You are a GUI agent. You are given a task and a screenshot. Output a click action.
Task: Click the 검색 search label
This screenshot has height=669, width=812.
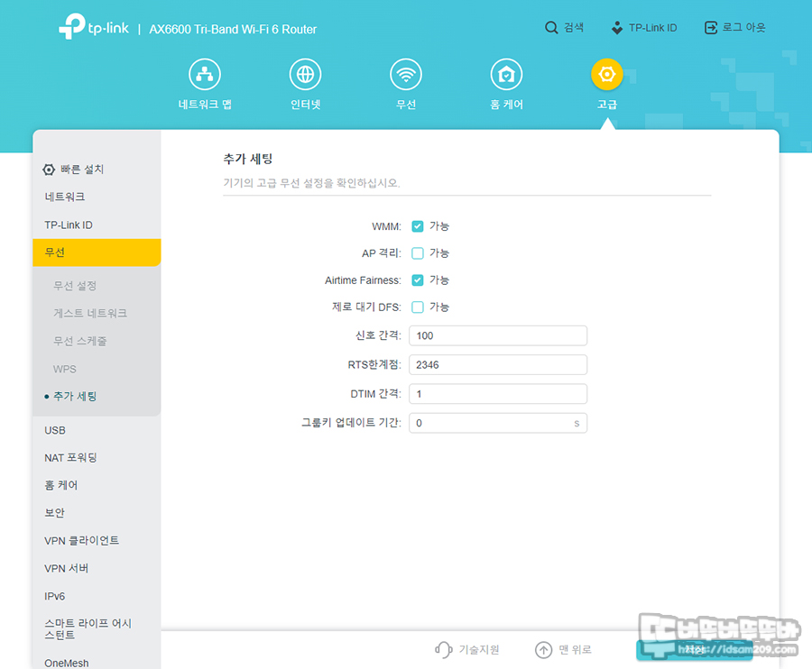coord(574,27)
